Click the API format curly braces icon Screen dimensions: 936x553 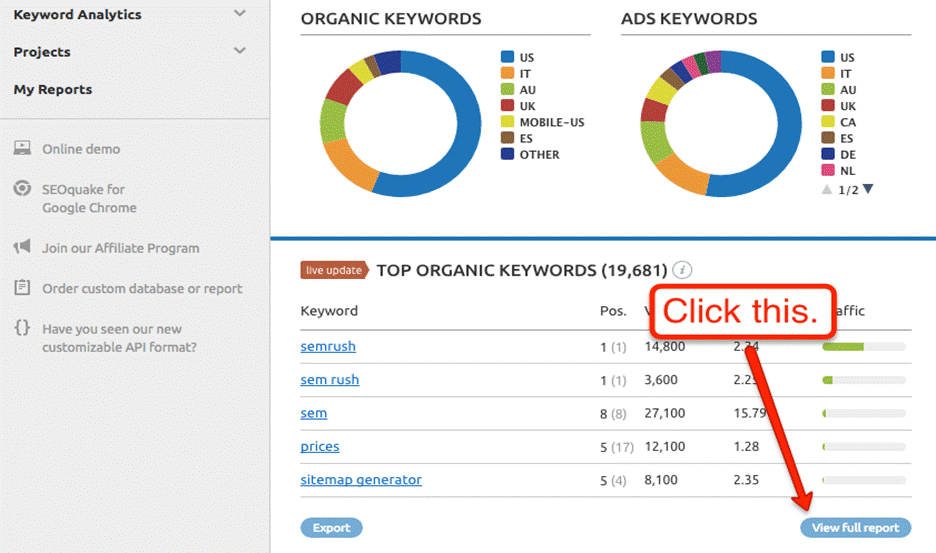pos(21,328)
